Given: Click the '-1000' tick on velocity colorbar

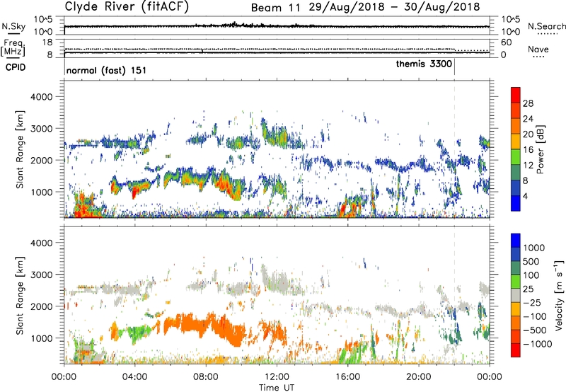Looking at the screenshot, I should click(x=537, y=344).
